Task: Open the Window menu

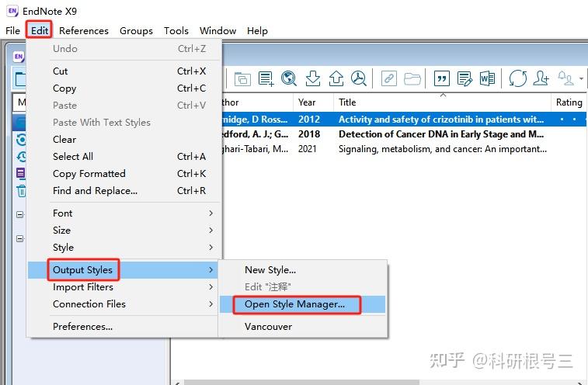Action: (217, 31)
